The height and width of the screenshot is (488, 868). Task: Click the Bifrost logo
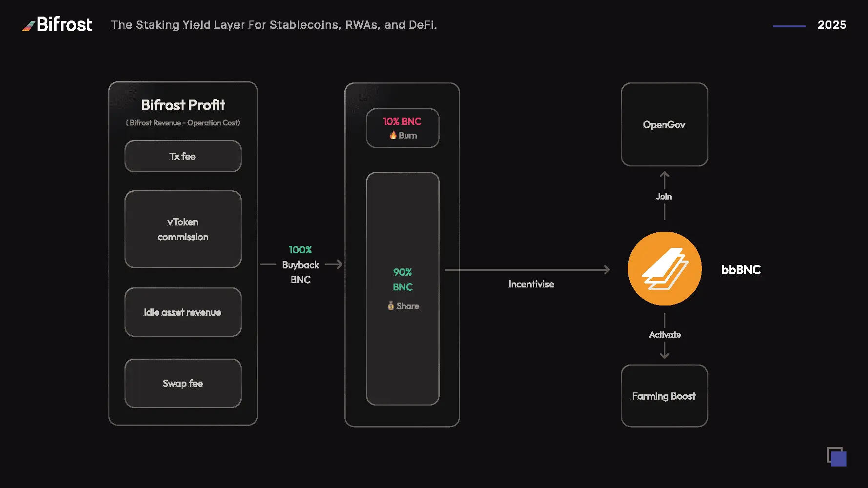pyautogui.click(x=57, y=24)
